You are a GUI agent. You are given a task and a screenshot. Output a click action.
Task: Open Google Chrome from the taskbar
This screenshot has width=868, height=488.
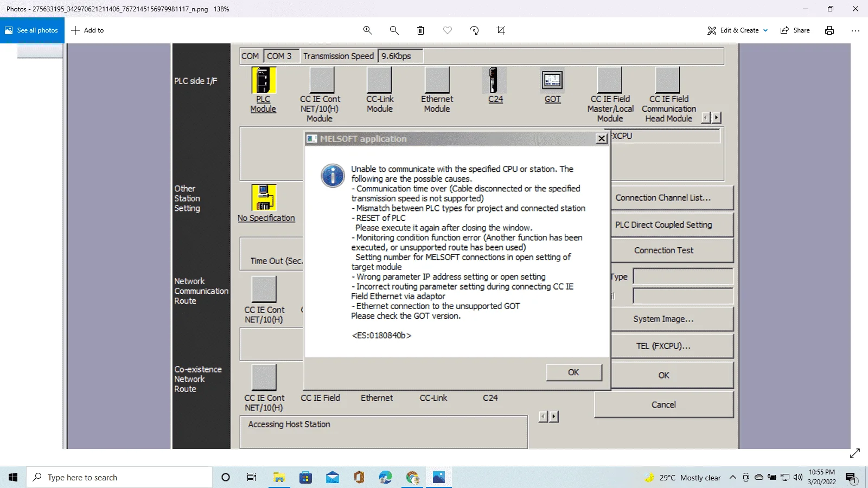(x=412, y=477)
